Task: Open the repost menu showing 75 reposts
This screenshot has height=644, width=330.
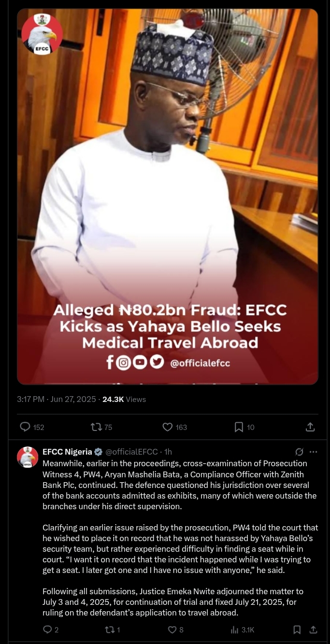Action: (96, 427)
